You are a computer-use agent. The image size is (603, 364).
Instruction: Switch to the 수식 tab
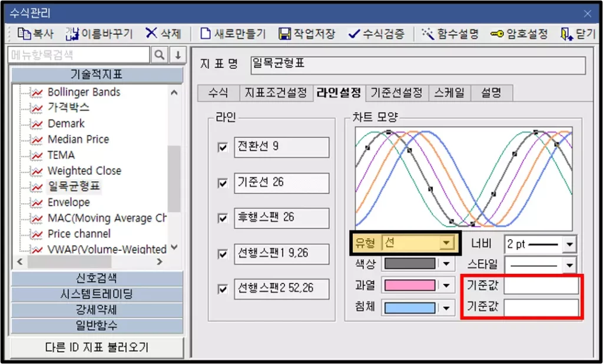coord(218,93)
